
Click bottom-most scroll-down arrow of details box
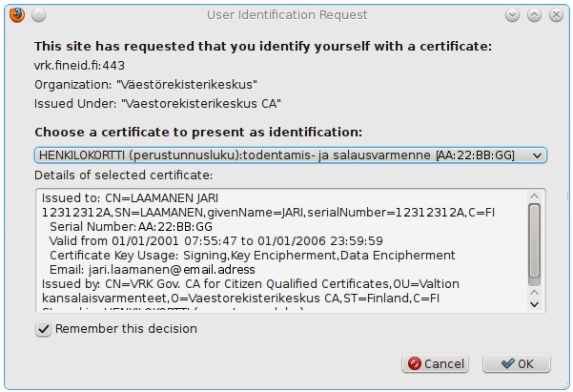click(534, 304)
